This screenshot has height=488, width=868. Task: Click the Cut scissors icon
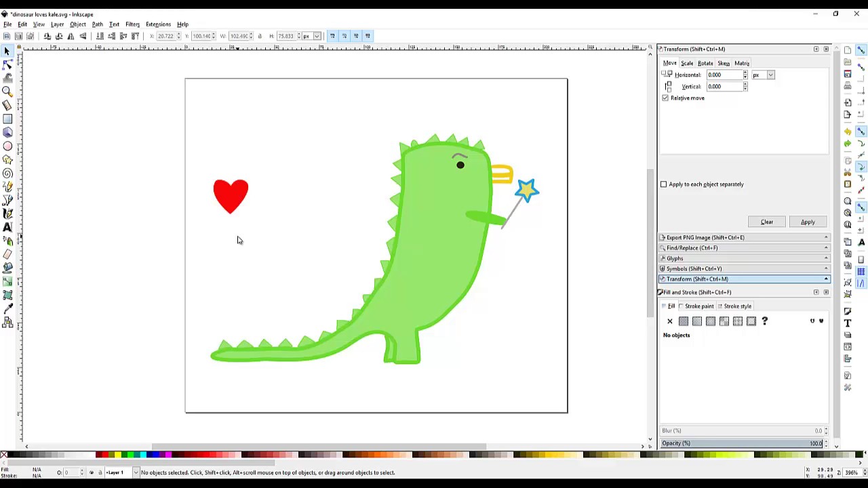[848, 172]
